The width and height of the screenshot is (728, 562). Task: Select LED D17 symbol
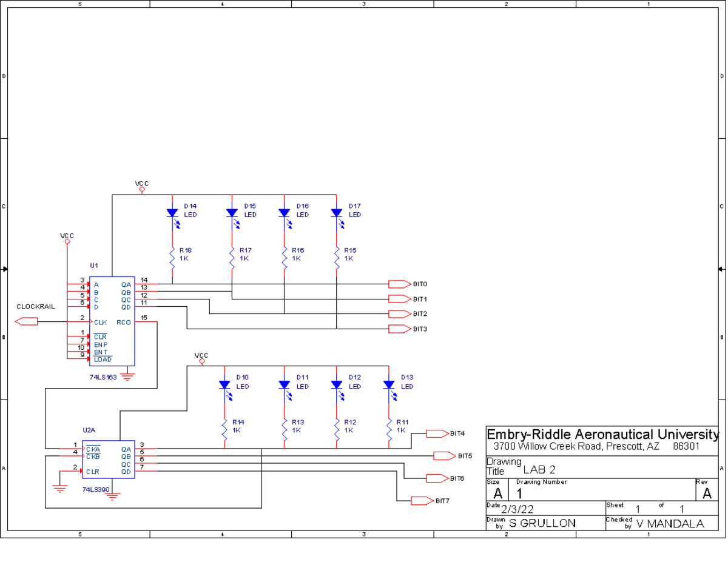click(x=337, y=212)
